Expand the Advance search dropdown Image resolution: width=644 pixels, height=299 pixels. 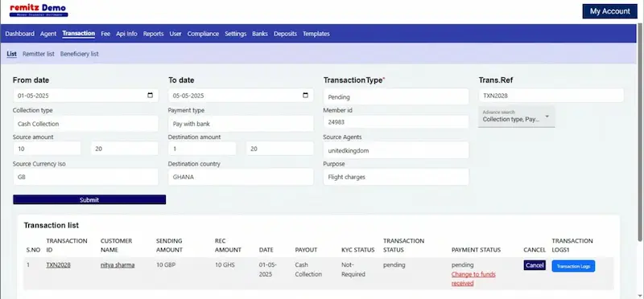coord(516,117)
